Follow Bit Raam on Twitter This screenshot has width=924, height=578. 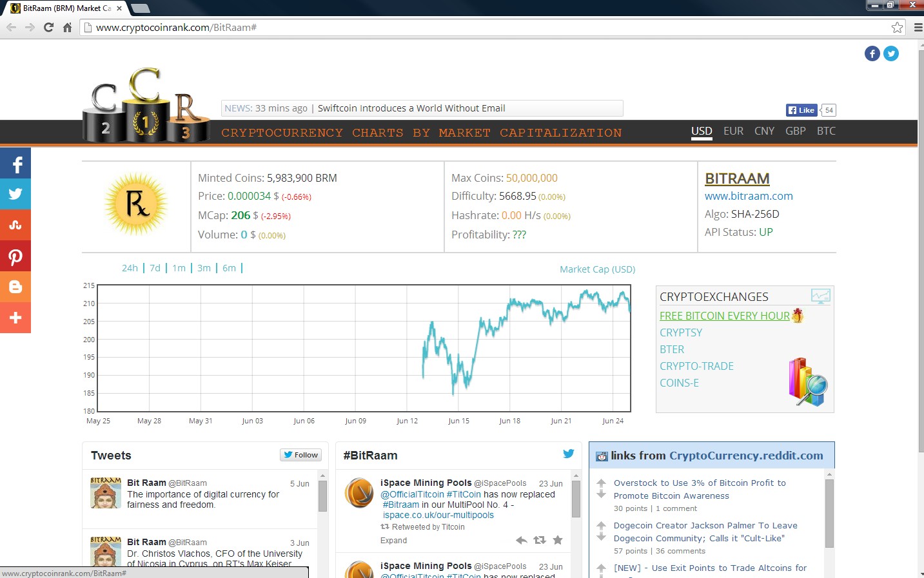pos(300,454)
